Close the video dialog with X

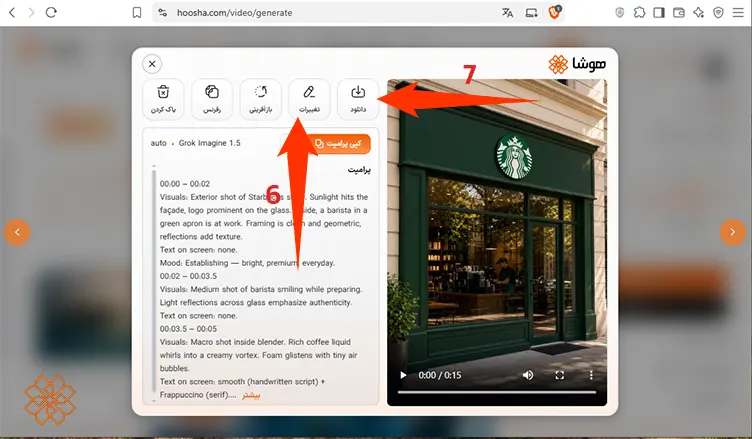152,64
